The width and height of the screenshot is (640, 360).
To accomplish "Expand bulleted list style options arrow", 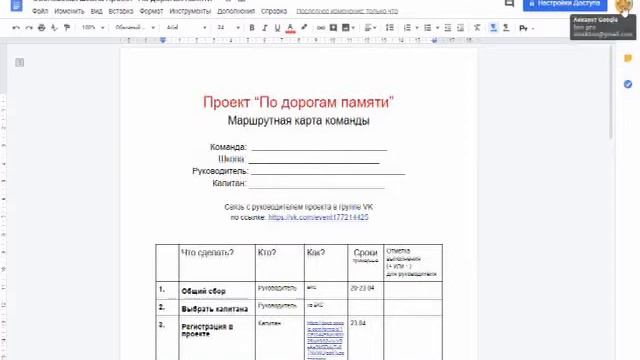I will pyautogui.click(x=437, y=28).
